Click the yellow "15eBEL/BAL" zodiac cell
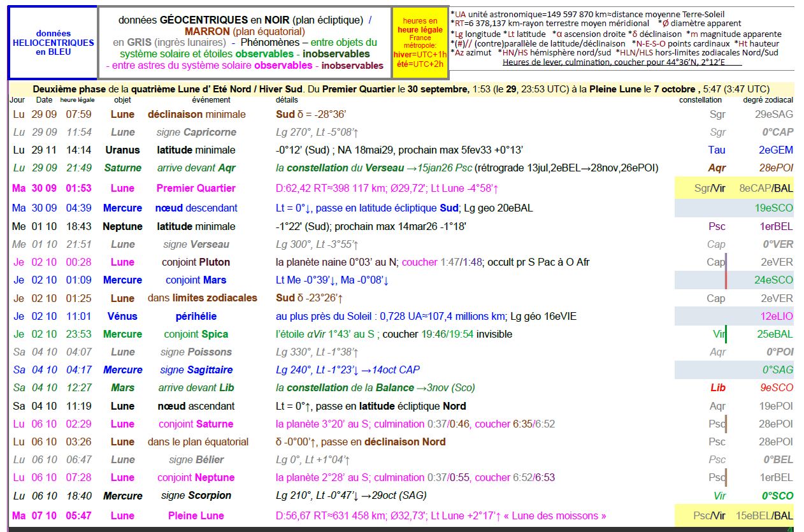Viewport: 804px width, 532px height. click(x=764, y=515)
